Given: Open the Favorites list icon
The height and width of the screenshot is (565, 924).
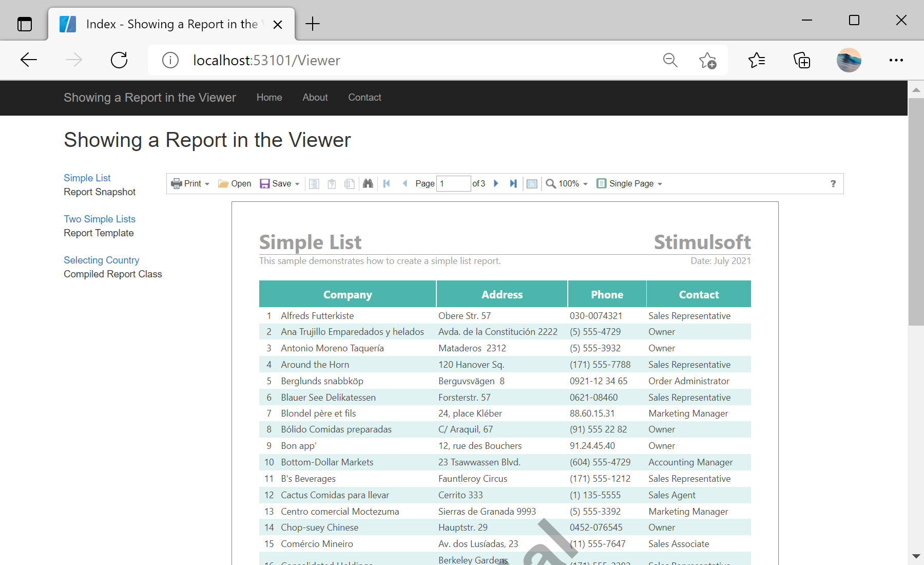Looking at the screenshot, I should point(757,60).
